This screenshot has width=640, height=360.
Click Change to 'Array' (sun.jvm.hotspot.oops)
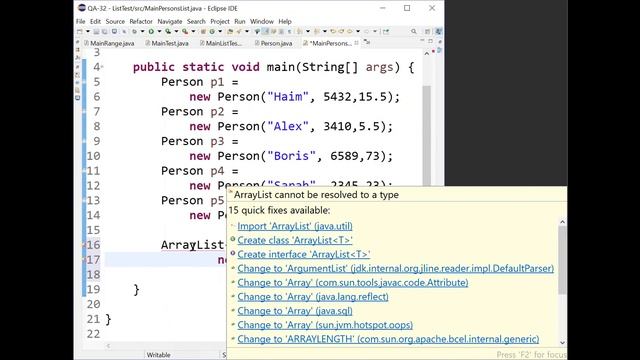pos(325,325)
